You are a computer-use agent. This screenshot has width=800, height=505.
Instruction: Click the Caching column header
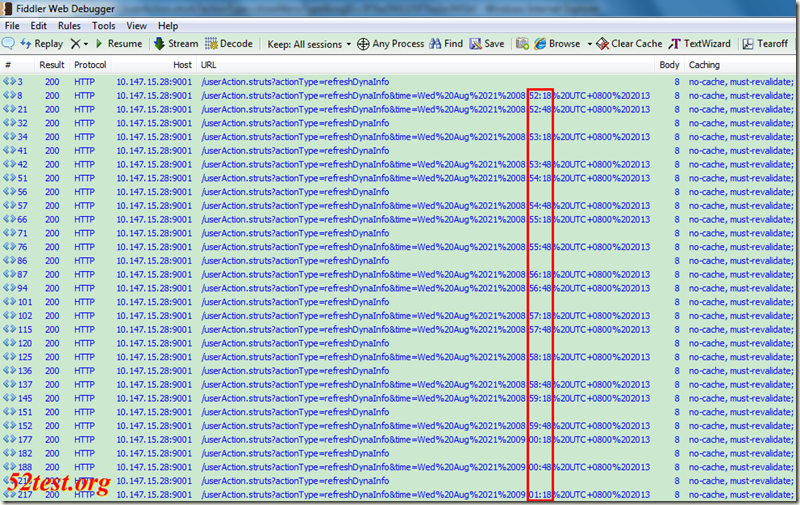pyautogui.click(x=704, y=65)
